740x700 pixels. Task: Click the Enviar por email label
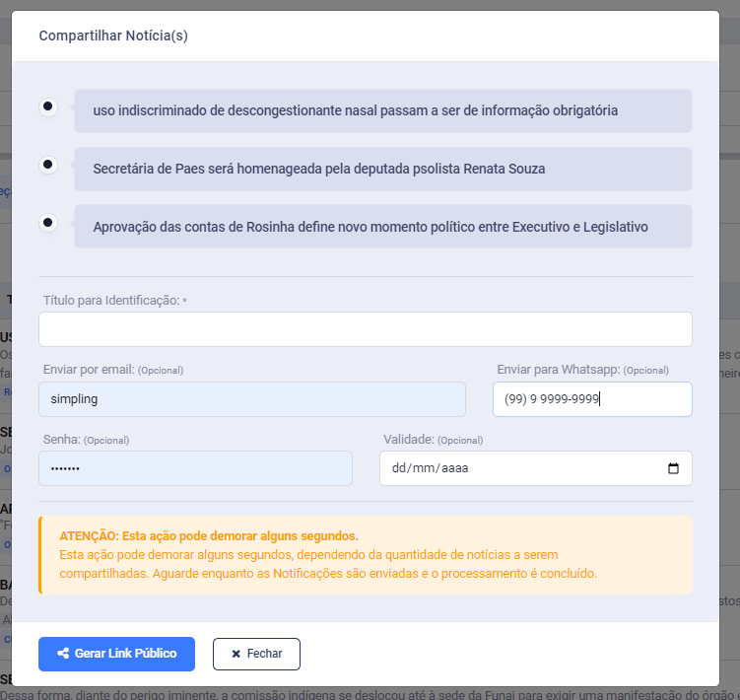pyautogui.click(x=113, y=370)
